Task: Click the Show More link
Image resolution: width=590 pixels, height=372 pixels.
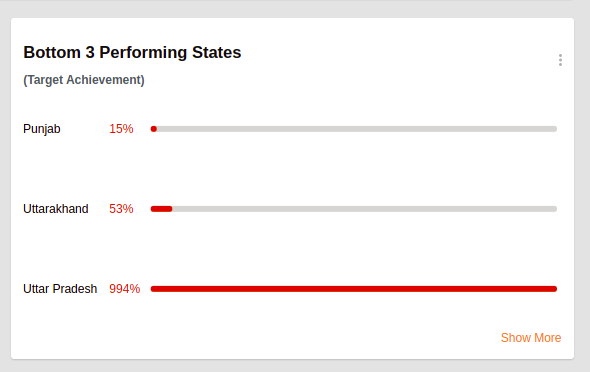Action: coord(531,338)
